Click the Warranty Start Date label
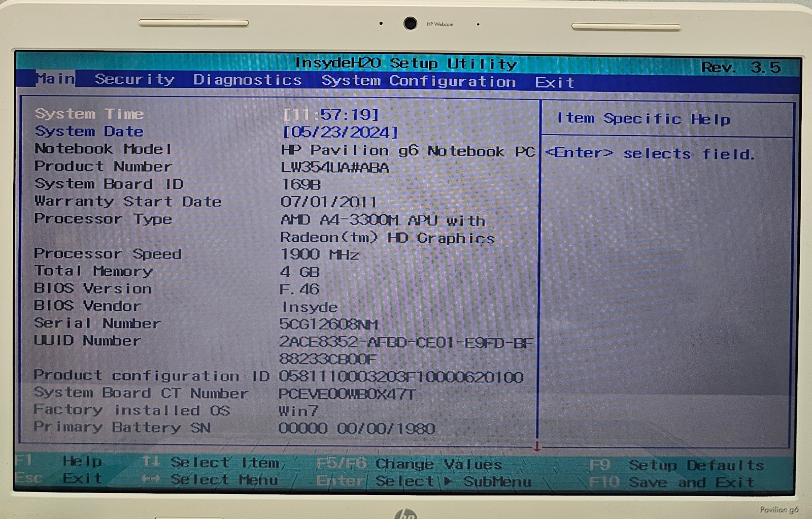The image size is (812, 519). click(128, 201)
